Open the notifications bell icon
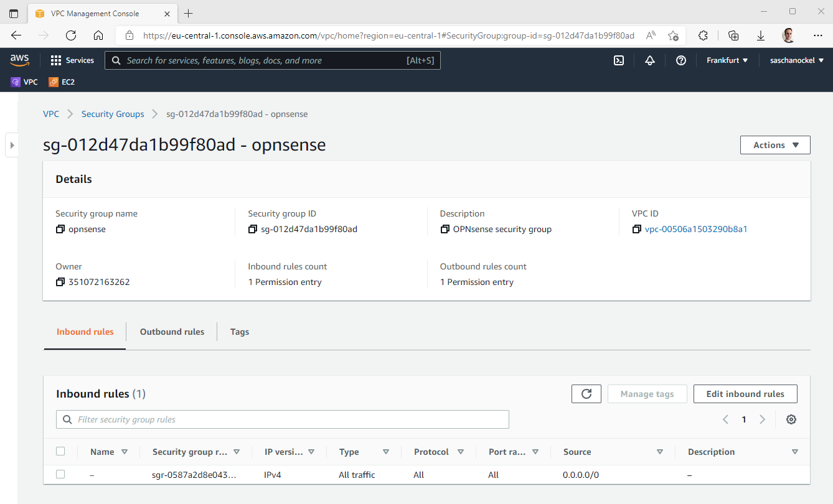The height and width of the screenshot is (504, 833). (x=650, y=60)
